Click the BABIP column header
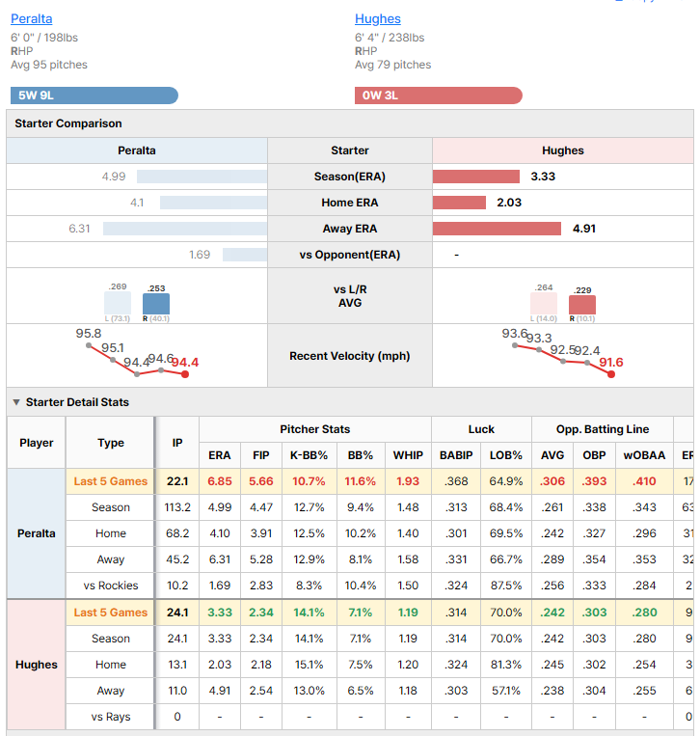The height and width of the screenshot is (736, 700). pyautogui.click(x=456, y=455)
